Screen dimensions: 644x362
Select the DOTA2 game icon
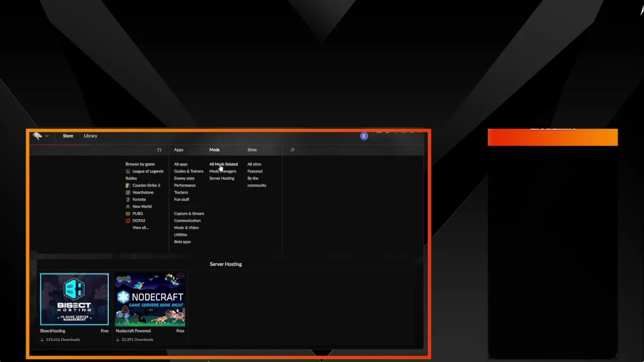(x=128, y=221)
